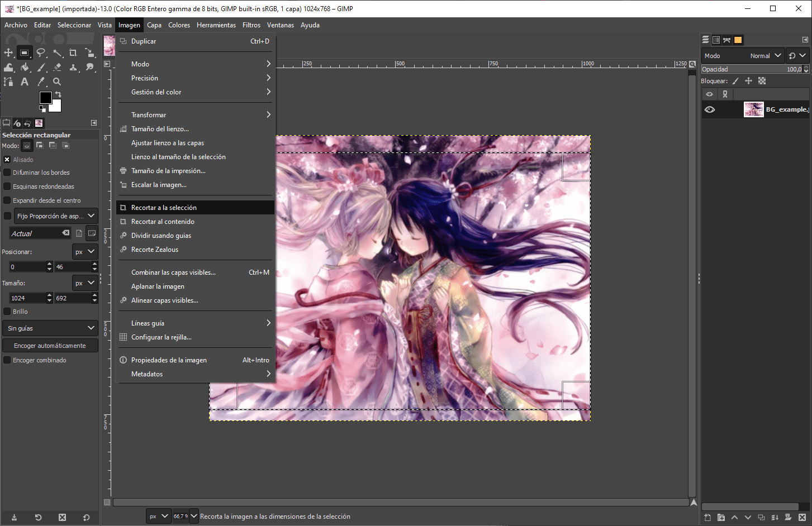Select the Zoom magnifier tool
The width and height of the screenshot is (812, 526).
(x=57, y=82)
